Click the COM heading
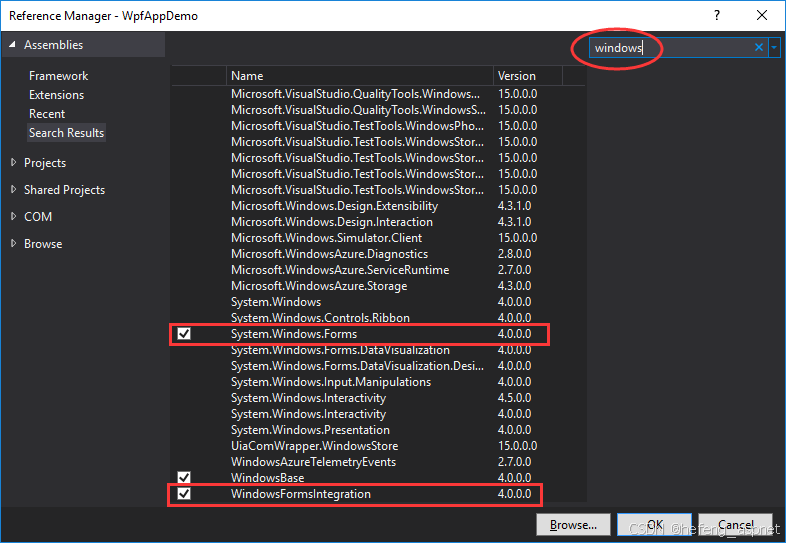Viewport: 786px width, 543px height. click(x=38, y=217)
